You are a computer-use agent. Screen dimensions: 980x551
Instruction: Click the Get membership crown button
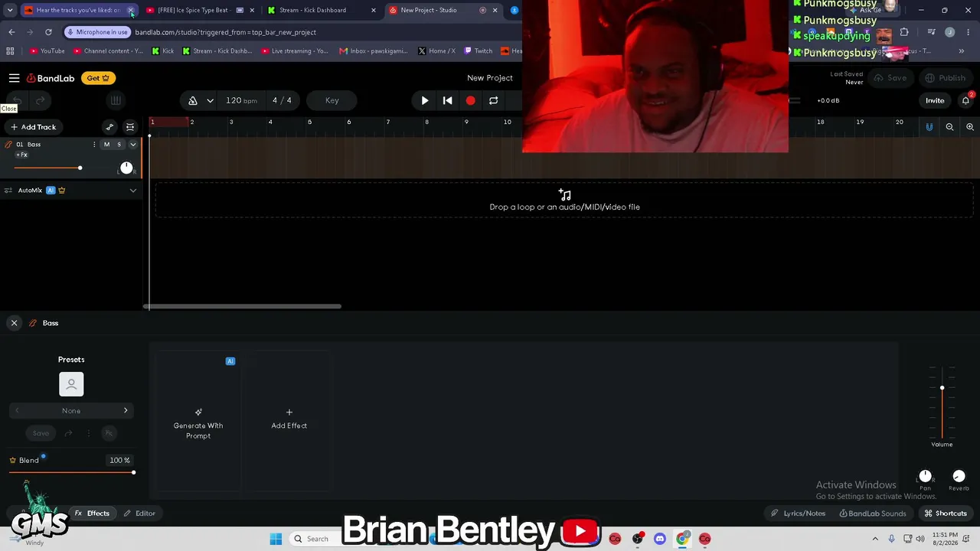pyautogui.click(x=98, y=78)
